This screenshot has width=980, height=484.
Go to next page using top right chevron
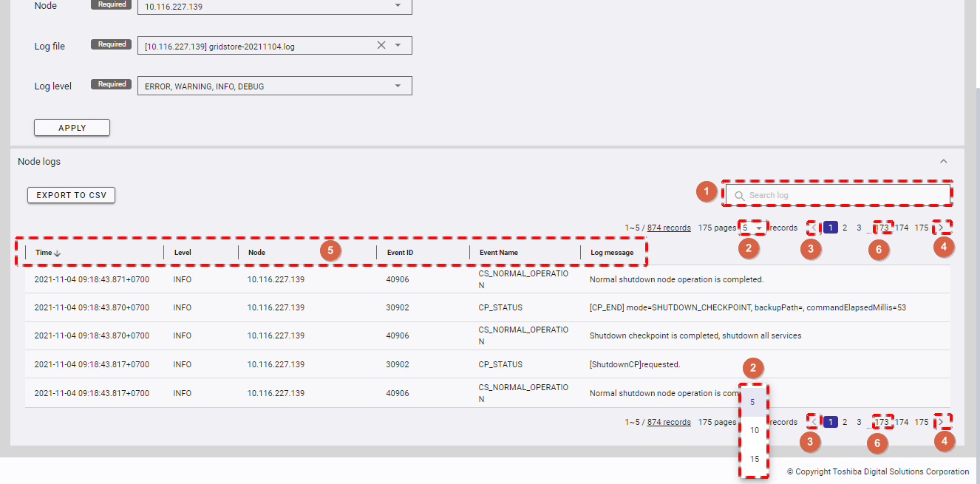pos(940,228)
